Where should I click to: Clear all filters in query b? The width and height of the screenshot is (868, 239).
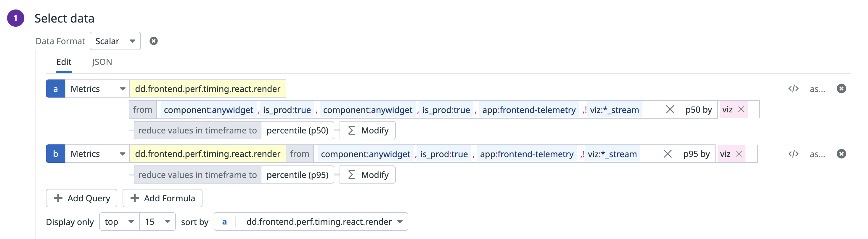668,154
